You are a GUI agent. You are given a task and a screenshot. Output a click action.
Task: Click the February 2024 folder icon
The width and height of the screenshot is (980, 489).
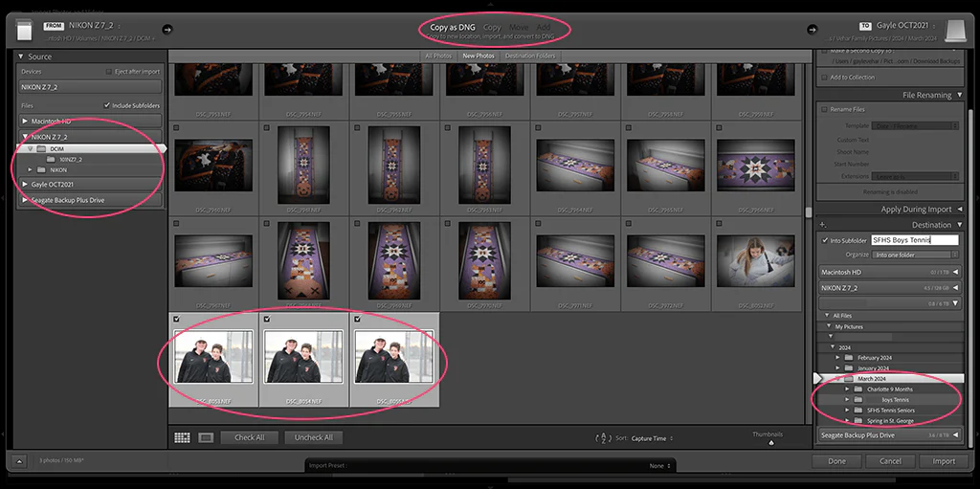[848, 358]
